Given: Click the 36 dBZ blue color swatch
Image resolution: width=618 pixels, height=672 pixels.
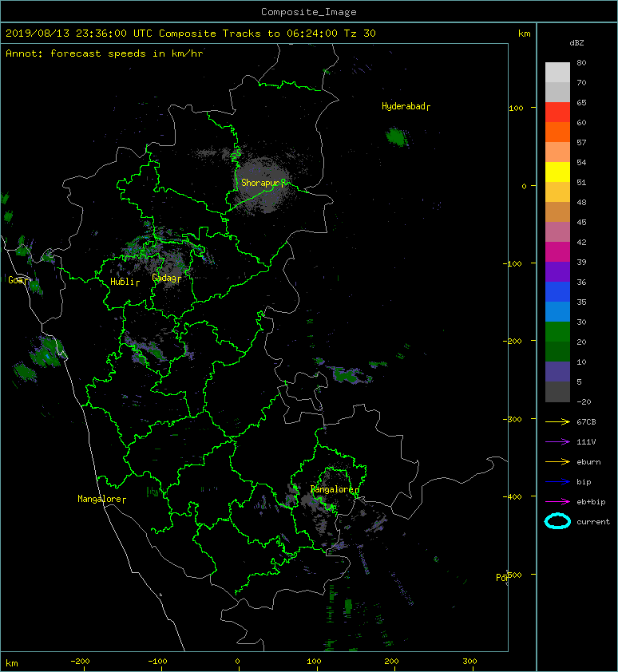Looking at the screenshot, I should [x=557, y=292].
